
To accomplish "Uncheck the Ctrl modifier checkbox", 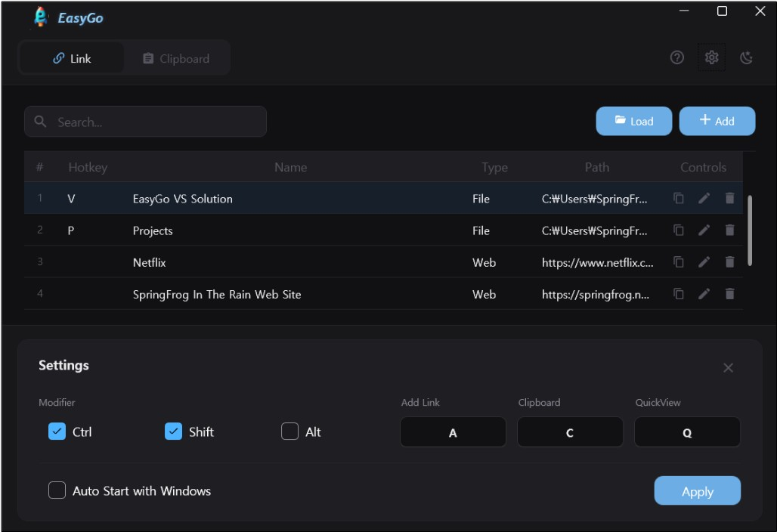I will pyautogui.click(x=57, y=431).
